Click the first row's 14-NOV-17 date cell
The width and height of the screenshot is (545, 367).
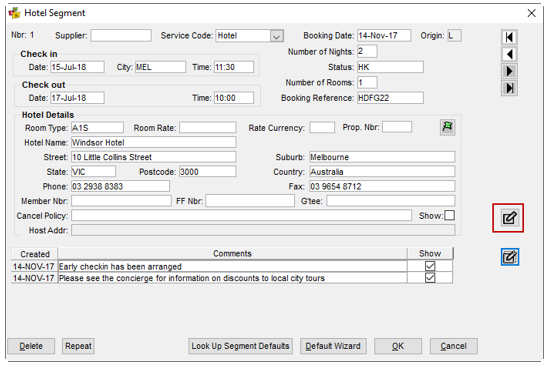click(34, 267)
